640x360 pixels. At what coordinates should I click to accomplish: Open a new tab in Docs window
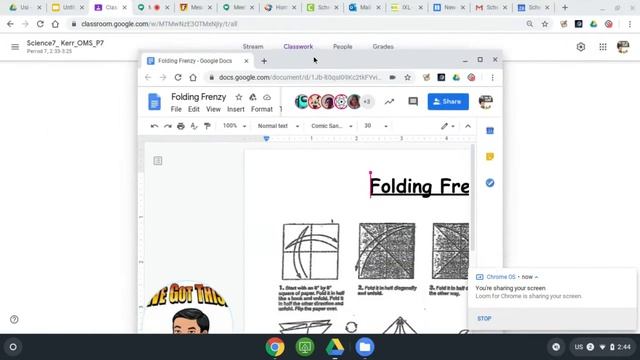(264, 61)
